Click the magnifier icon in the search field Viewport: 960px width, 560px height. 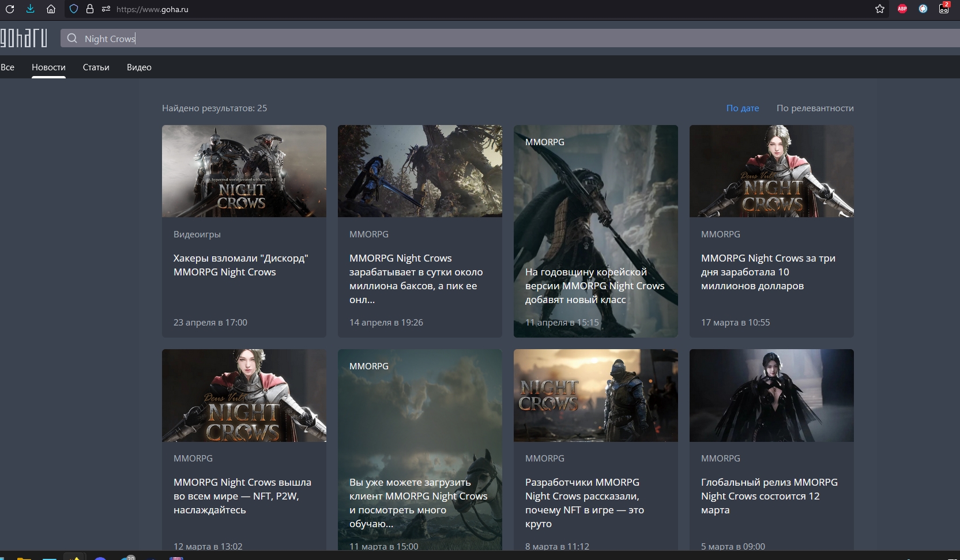pyautogui.click(x=72, y=39)
